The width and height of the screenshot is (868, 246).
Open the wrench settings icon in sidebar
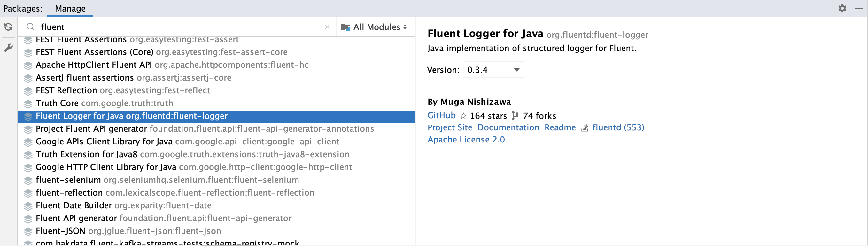tap(8, 48)
